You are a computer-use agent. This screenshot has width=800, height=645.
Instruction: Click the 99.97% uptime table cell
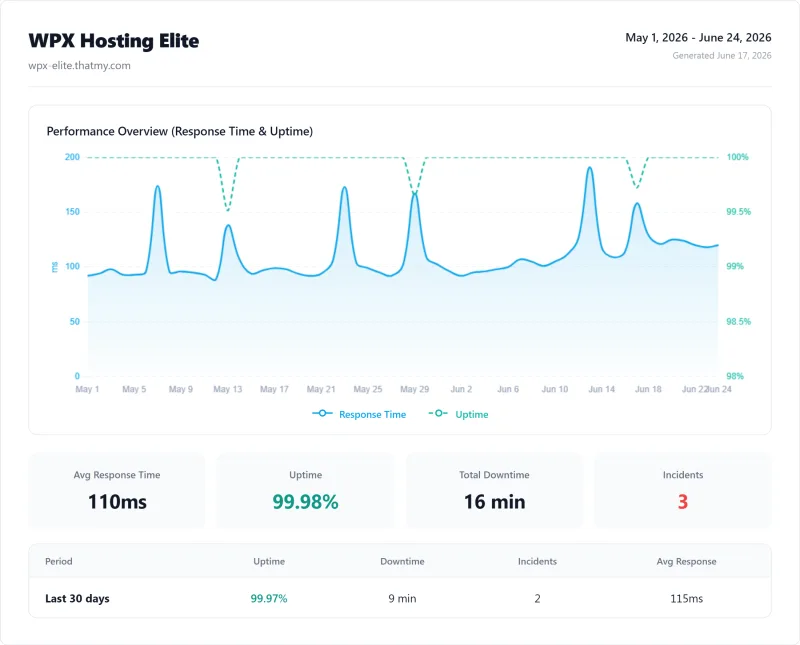(269, 599)
